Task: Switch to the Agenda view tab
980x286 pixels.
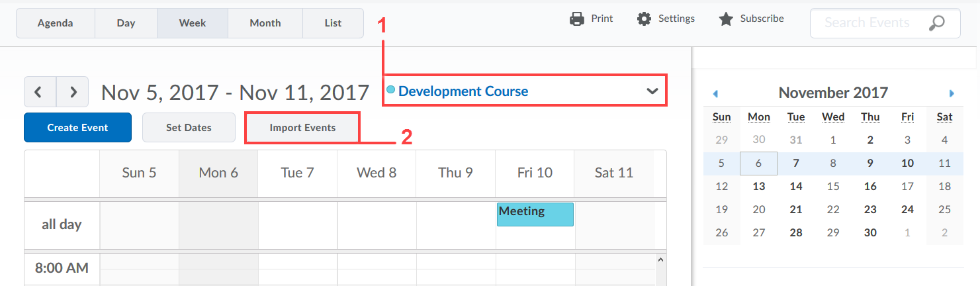Action: coord(56,23)
